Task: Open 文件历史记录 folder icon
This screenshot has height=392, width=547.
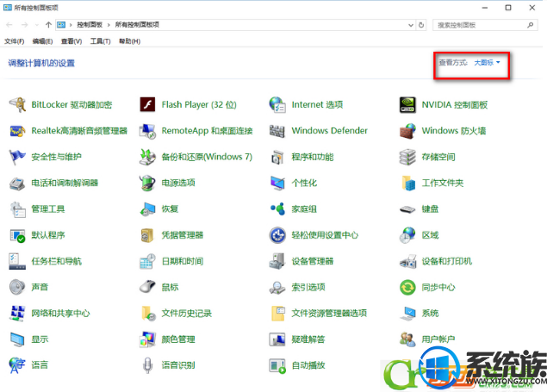Action: click(147, 314)
